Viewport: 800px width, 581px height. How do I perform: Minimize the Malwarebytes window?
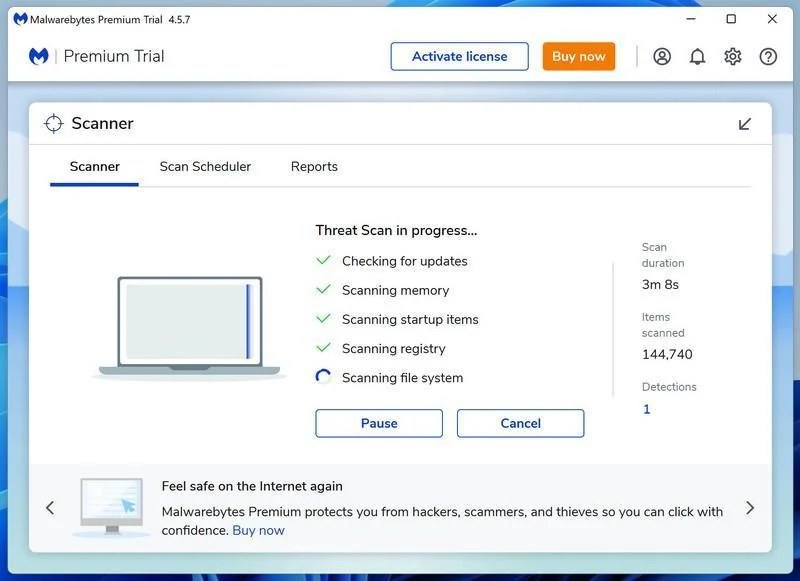tap(691, 19)
